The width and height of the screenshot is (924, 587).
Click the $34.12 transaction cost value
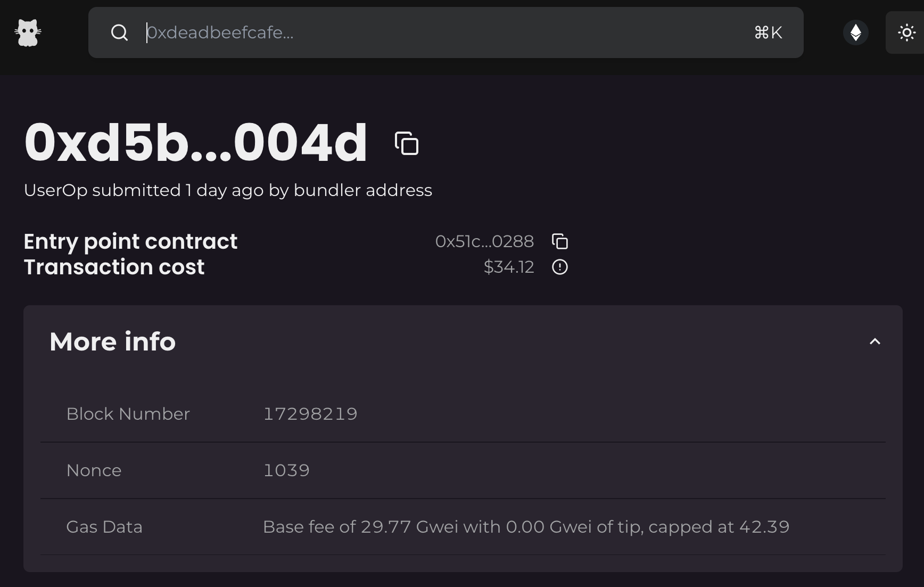point(508,267)
